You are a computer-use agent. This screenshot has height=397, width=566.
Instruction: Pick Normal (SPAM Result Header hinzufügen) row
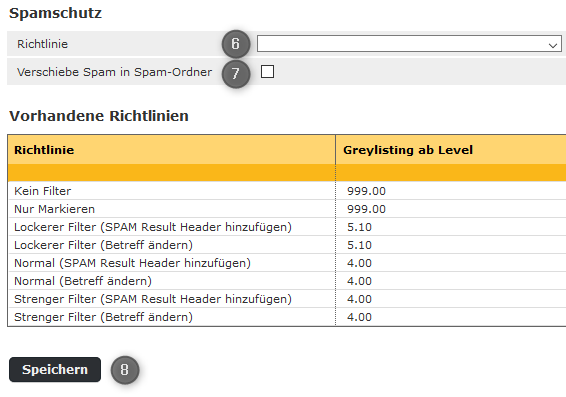click(287, 263)
